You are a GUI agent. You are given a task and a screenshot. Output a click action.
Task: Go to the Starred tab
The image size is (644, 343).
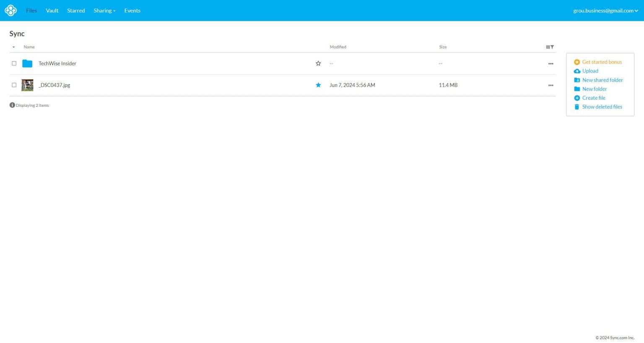pyautogui.click(x=75, y=10)
